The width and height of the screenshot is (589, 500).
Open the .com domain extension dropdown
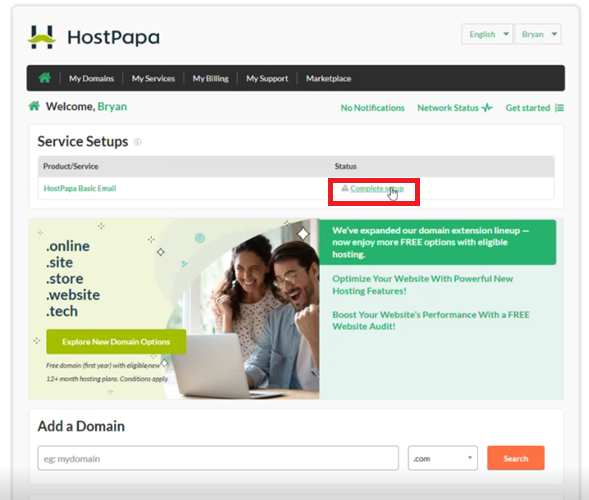pyautogui.click(x=443, y=458)
